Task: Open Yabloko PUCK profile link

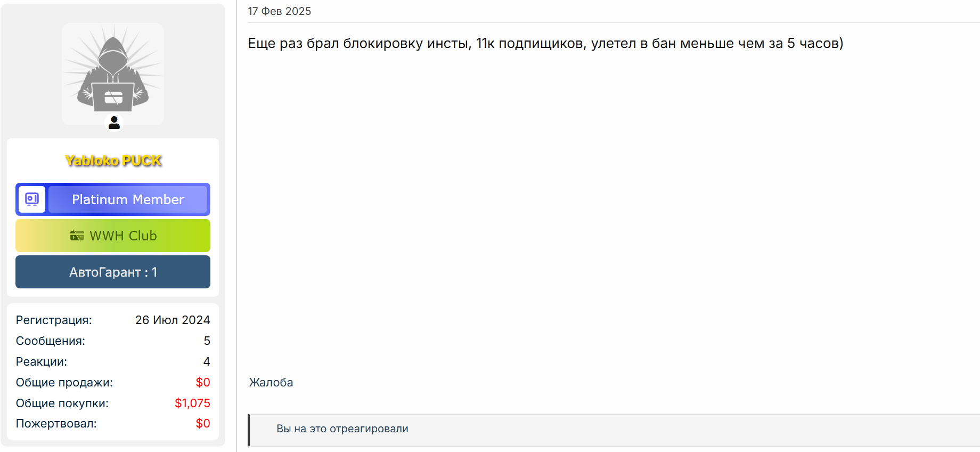Action: [113, 160]
